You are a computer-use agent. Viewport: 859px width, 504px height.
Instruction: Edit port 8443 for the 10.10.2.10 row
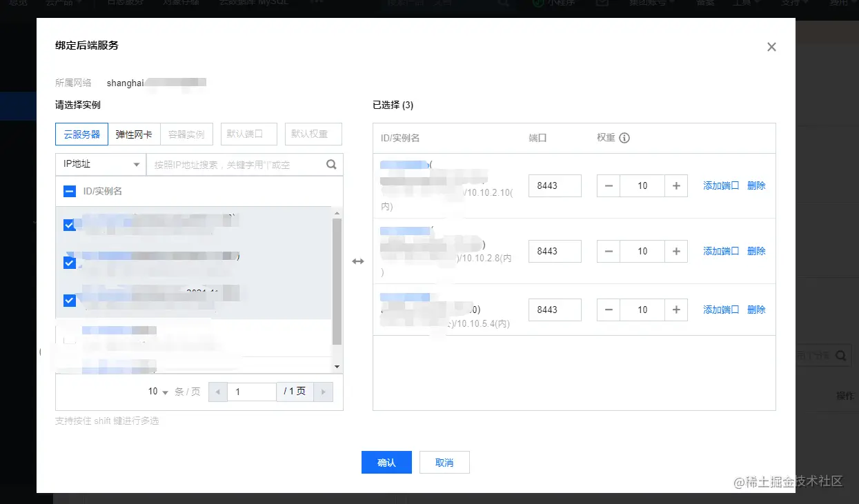tap(555, 185)
